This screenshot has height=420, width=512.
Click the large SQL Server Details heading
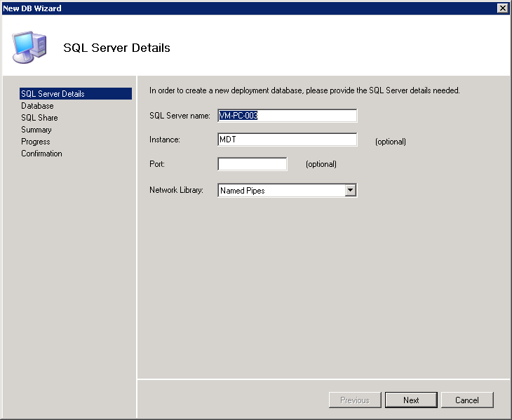pyautogui.click(x=116, y=48)
